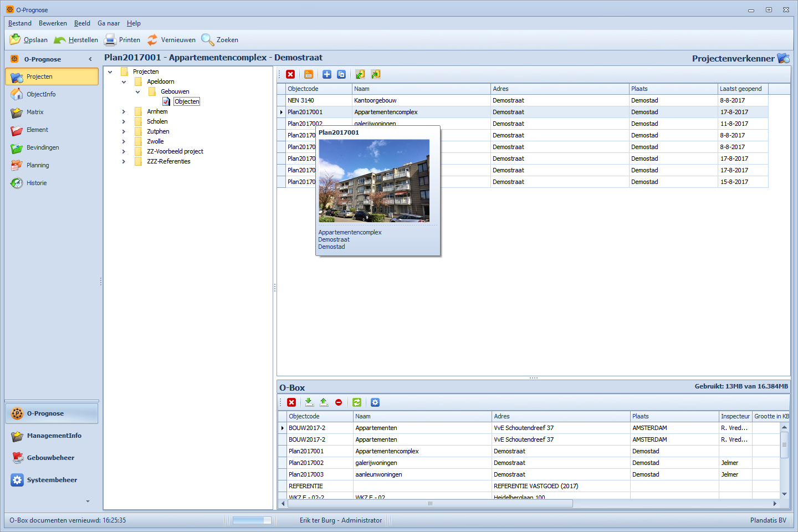Click the green refresh icon in O-Box
The image size is (798, 532).
(x=357, y=402)
